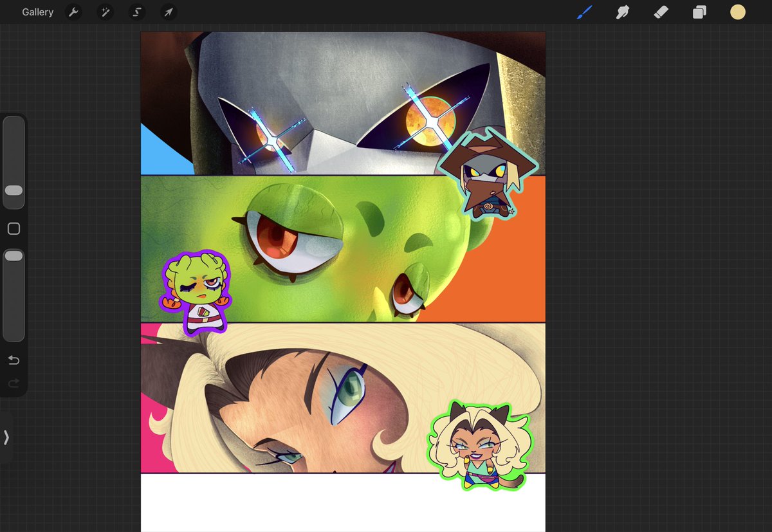The width and height of the screenshot is (772, 532).
Task: Tap the square modify button in the sidebar
Action: click(x=14, y=228)
